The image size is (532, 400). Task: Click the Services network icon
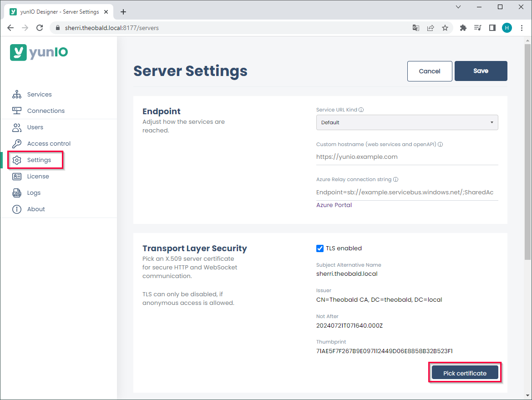point(17,94)
